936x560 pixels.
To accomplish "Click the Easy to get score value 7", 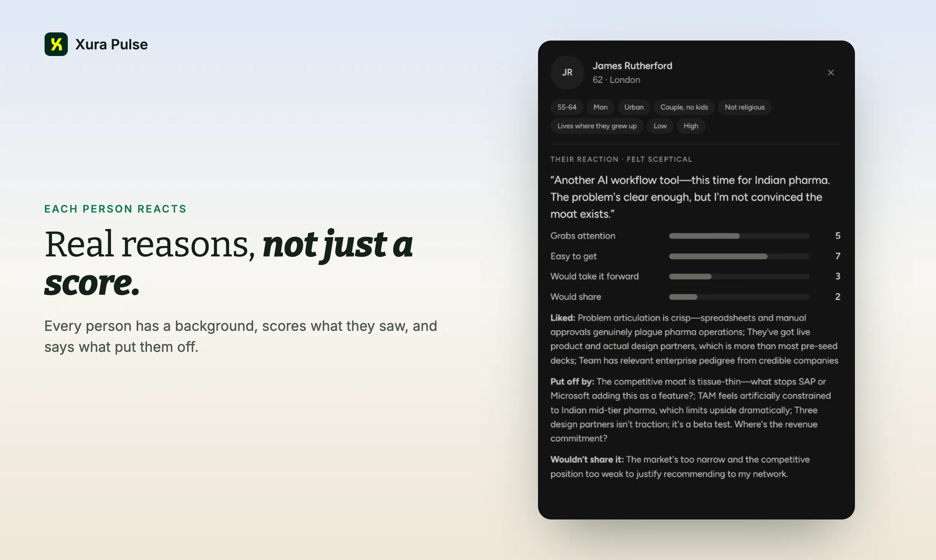I will click(838, 256).
